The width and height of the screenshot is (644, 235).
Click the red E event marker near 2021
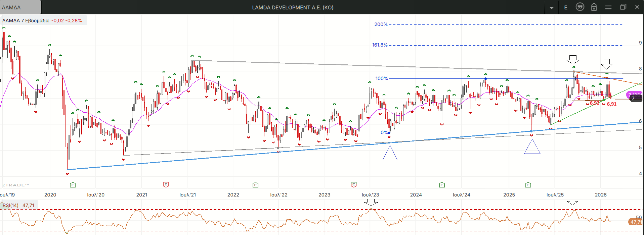(x=166, y=184)
